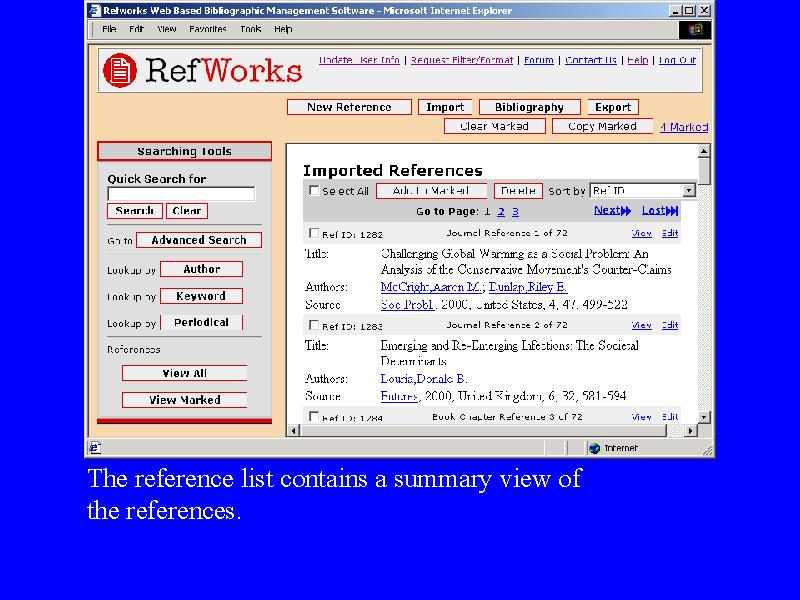
Task: Open the Bibliography button
Action: pos(530,107)
